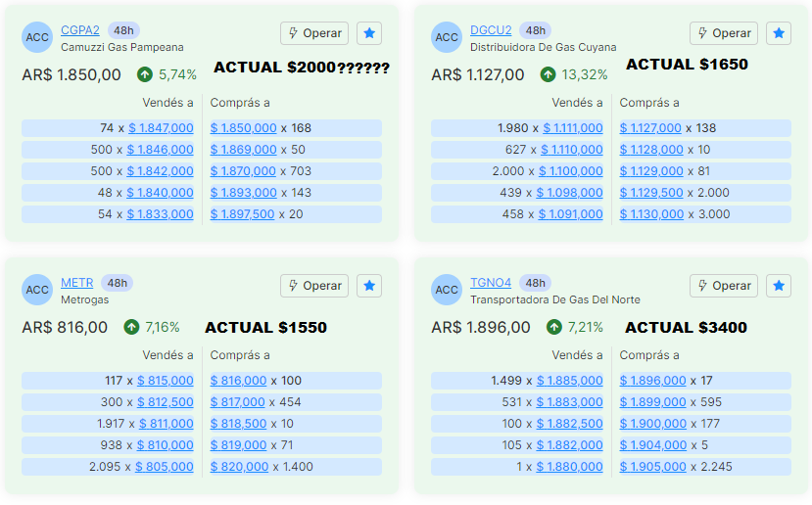Select sell price $ 1.111,000 for DGCU2
The height and width of the screenshot is (505, 812).
point(573,128)
